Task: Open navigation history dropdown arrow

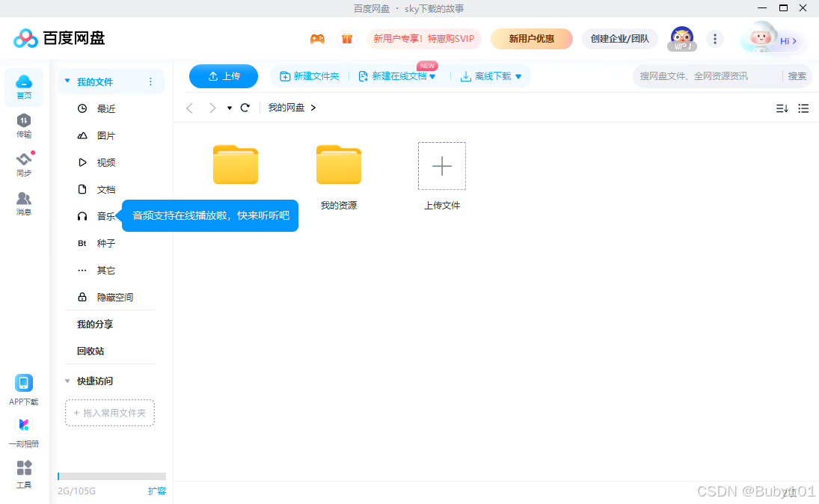Action: (230, 108)
